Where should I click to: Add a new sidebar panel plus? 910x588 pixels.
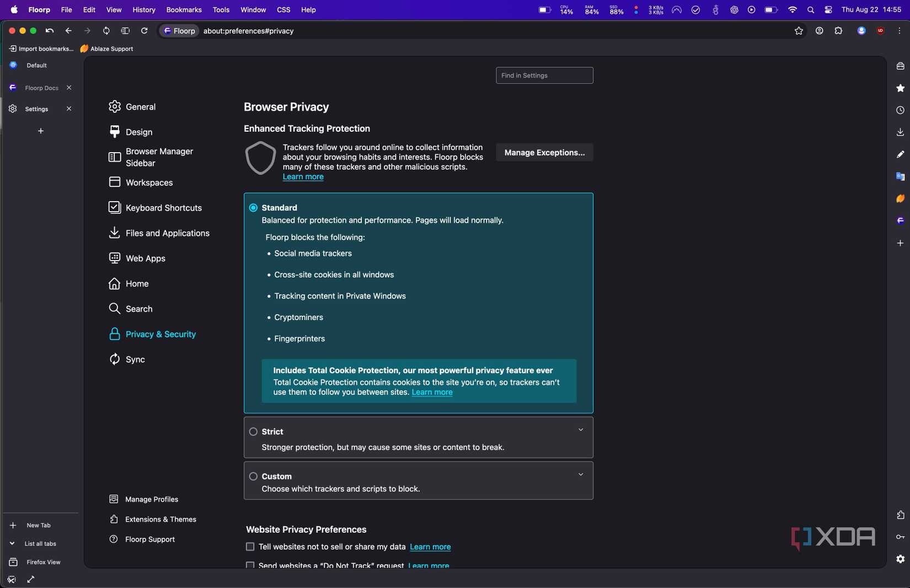click(901, 243)
